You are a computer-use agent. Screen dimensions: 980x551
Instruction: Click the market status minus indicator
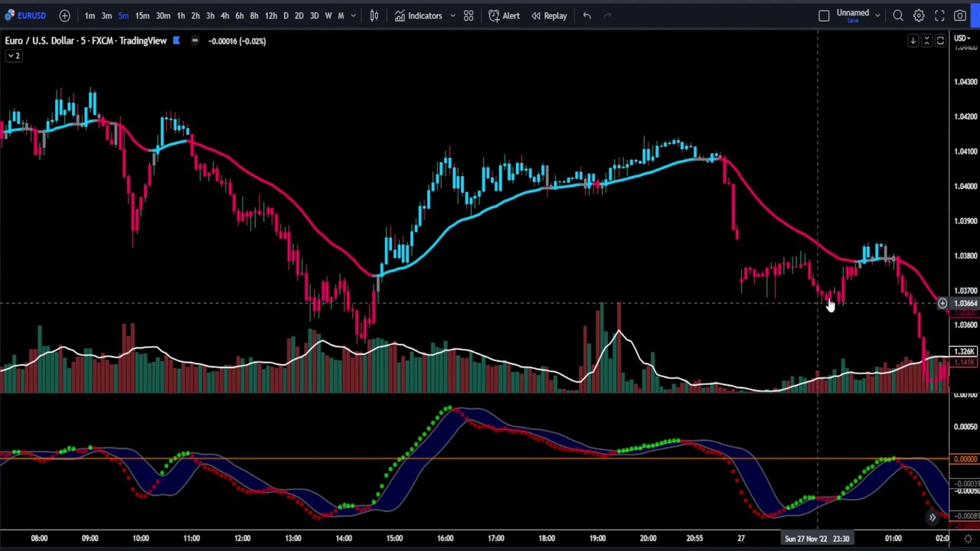194,41
